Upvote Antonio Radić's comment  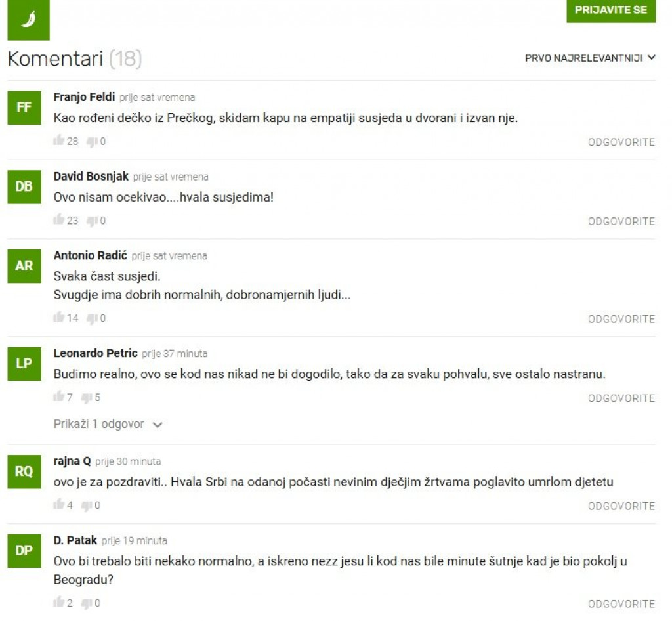(x=58, y=317)
